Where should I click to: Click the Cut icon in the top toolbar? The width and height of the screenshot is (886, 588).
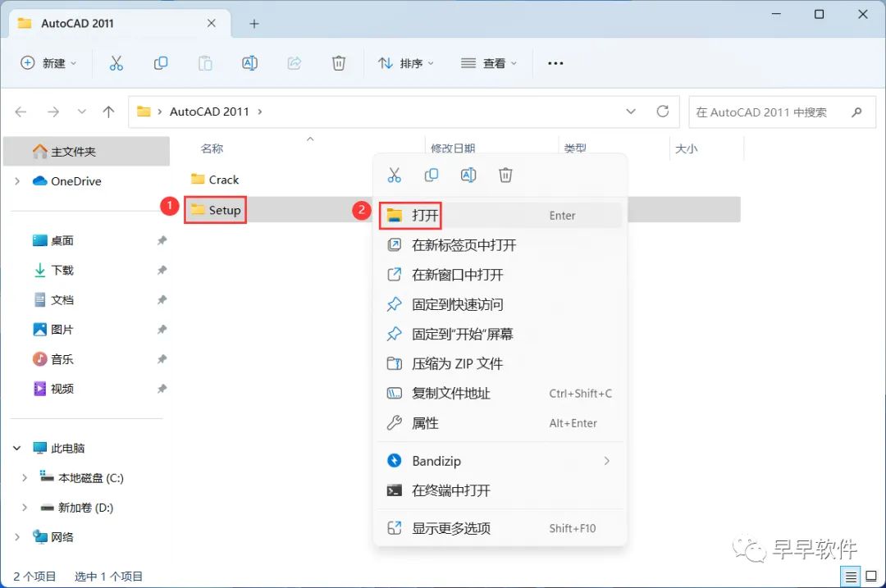(116, 63)
